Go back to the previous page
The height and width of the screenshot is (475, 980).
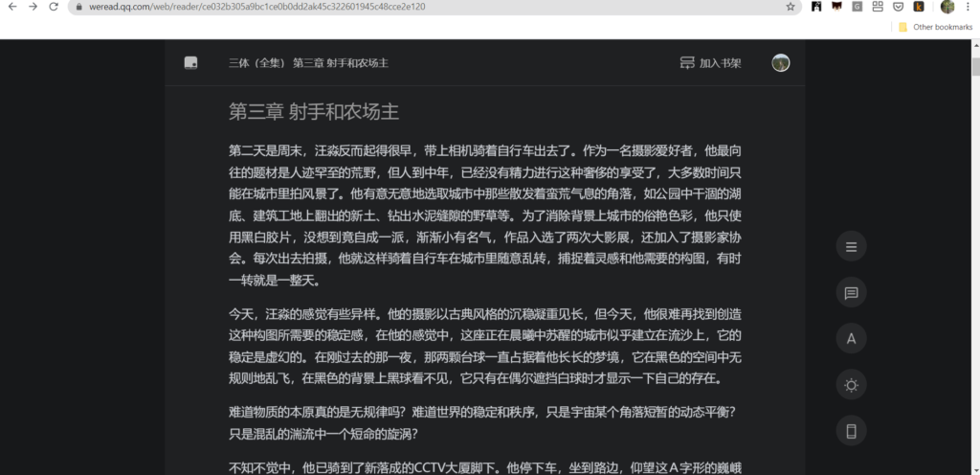[11, 7]
